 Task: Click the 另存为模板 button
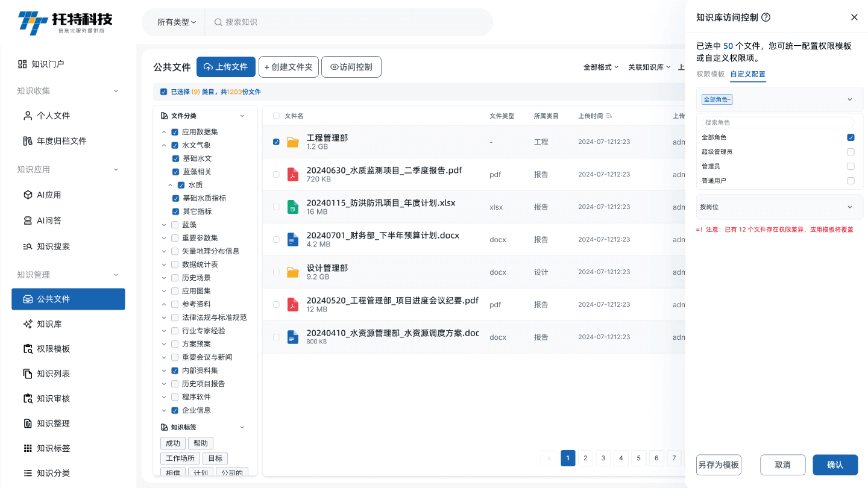pos(719,465)
